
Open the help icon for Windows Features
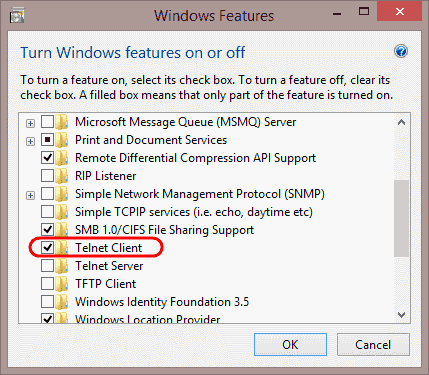click(401, 51)
